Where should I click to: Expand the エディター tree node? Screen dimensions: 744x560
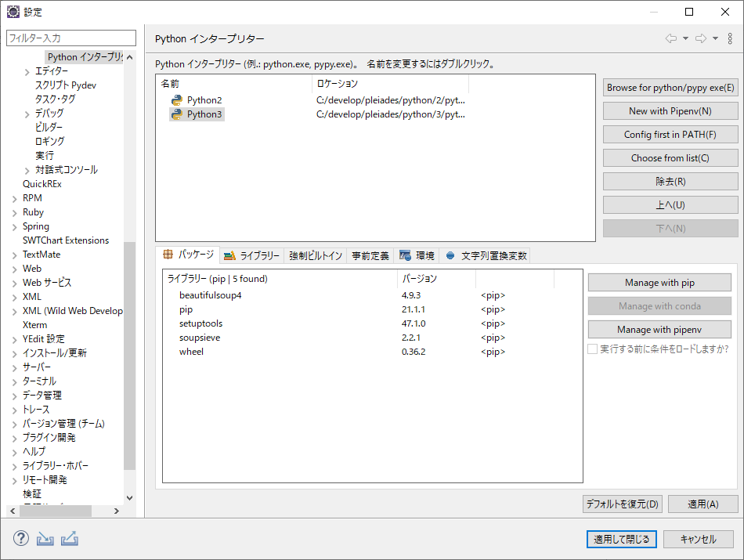click(x=28, y=71)
